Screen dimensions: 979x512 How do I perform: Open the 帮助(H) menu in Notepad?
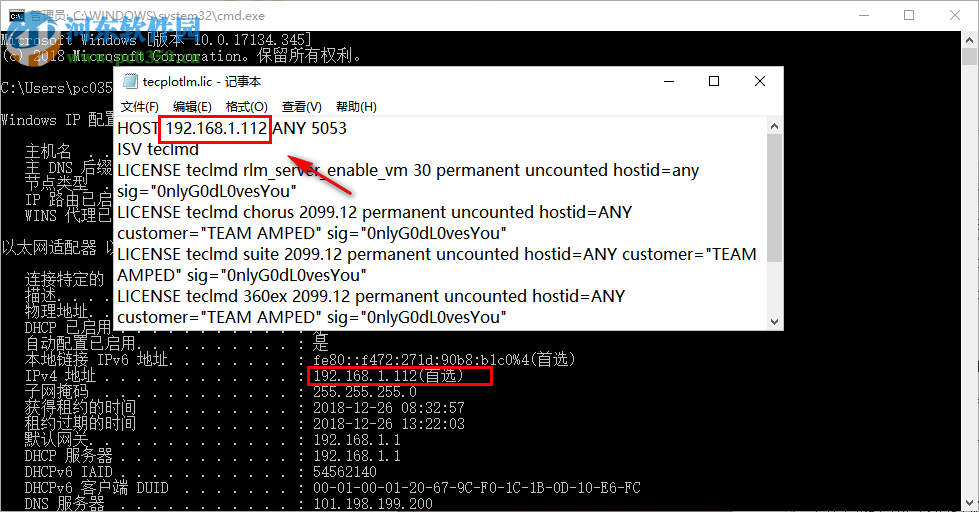357,107
